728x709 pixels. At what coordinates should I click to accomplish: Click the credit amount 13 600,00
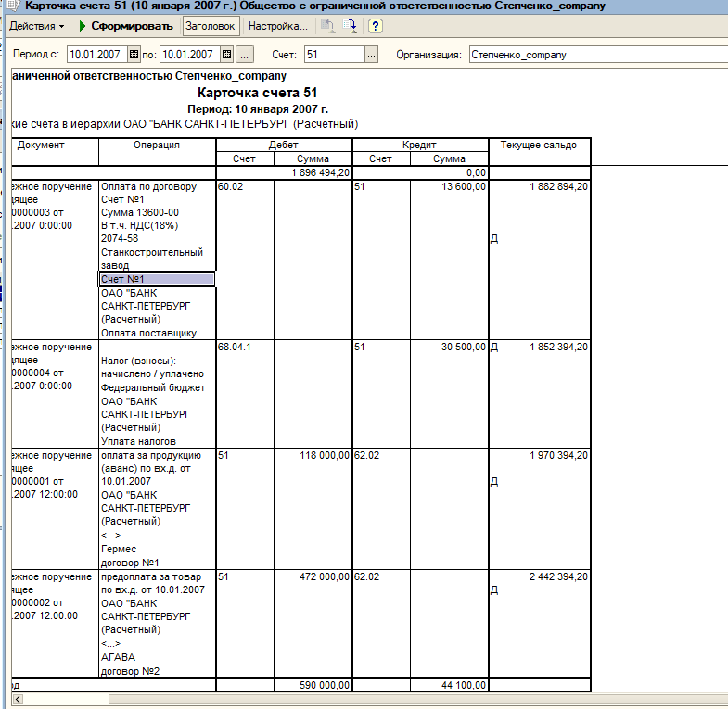click(x=464, y=186)
